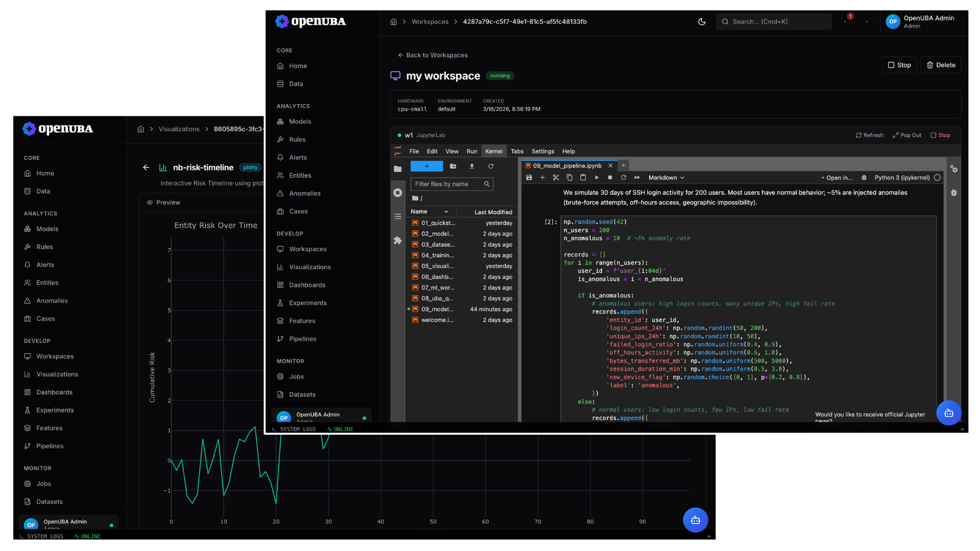Open the Markdown cell type dropdown
Image resolution: width=980 pixels, height=551 pixels.
click(x=666, y=178)
